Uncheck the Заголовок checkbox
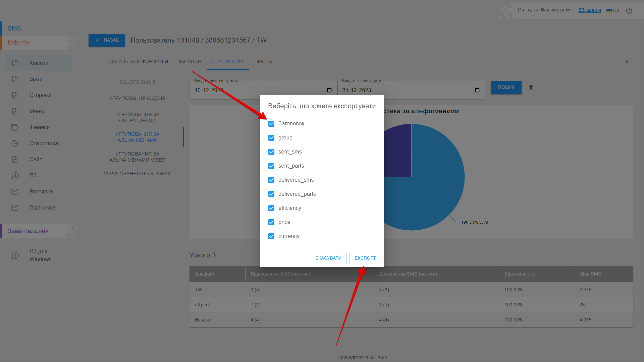This screenshot has width=644, height=362. [x=271, y=124]
